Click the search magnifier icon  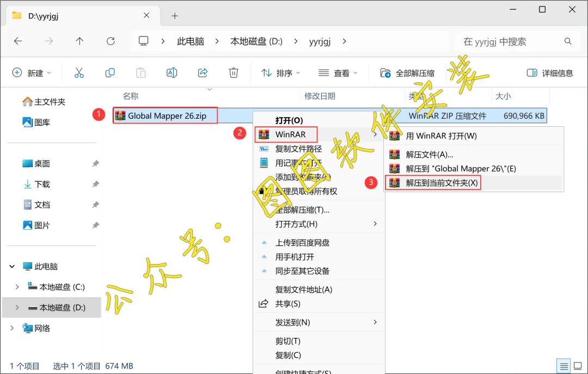568,41
